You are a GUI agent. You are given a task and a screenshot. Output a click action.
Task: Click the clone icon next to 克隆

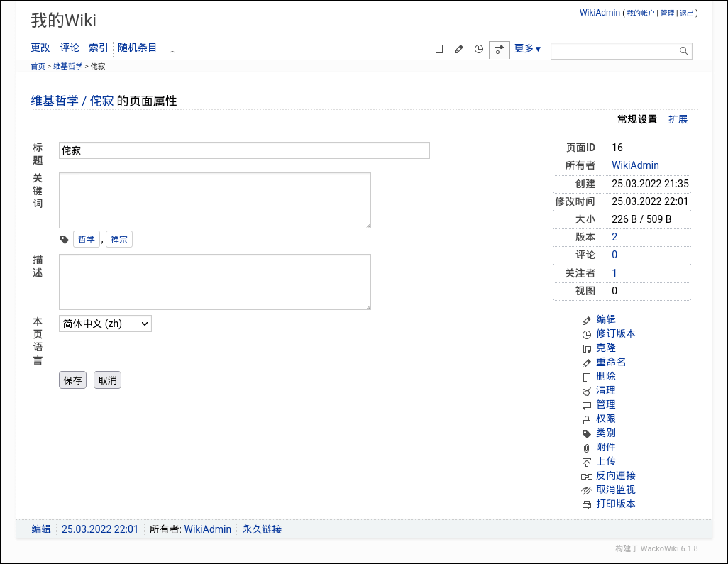[587, 348]
